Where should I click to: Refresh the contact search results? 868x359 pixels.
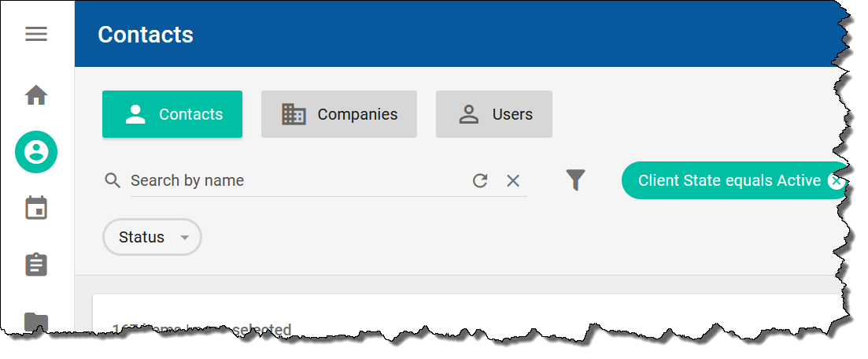[x=480, y=181]
